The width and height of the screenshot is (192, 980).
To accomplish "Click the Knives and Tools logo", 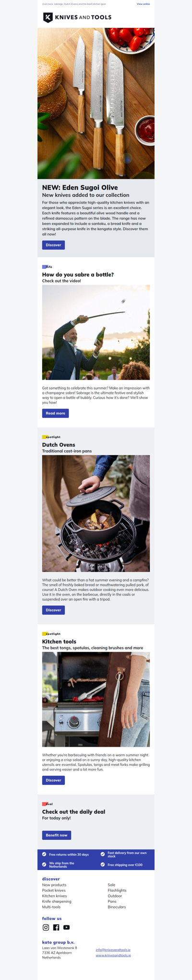I will [77, 17].
